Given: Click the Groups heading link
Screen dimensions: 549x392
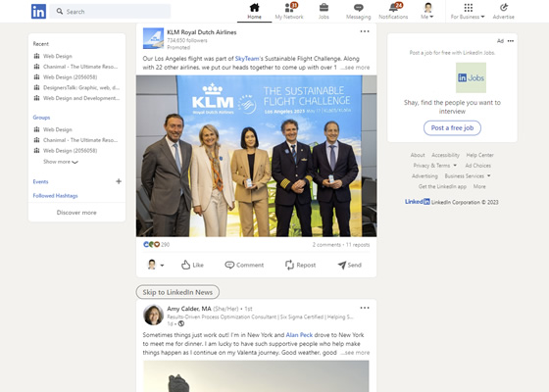Looking at the screenshot, I should point(41,118).
